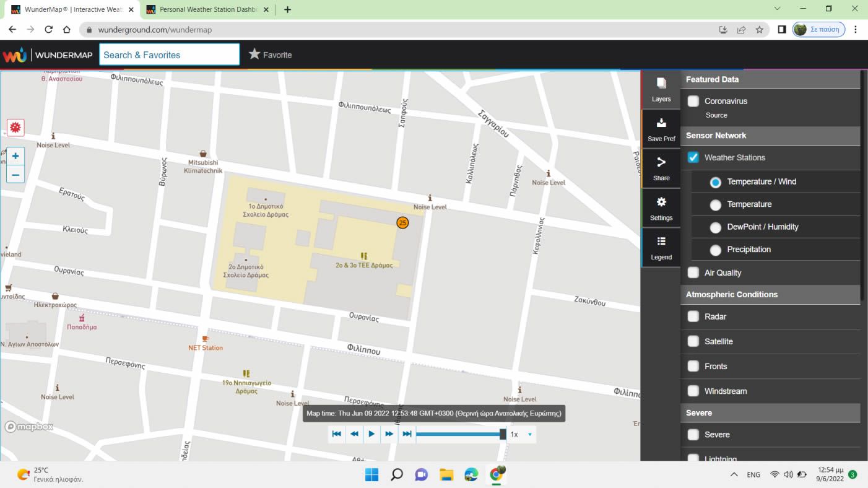Open the Layers panel icon
The image size is (868, 488).
(661, 90)
